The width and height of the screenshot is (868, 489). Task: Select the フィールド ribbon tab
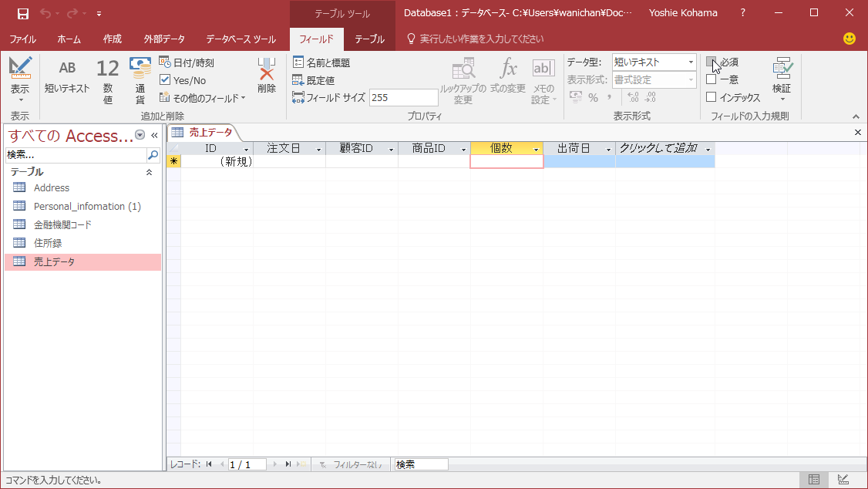point(316,39)
